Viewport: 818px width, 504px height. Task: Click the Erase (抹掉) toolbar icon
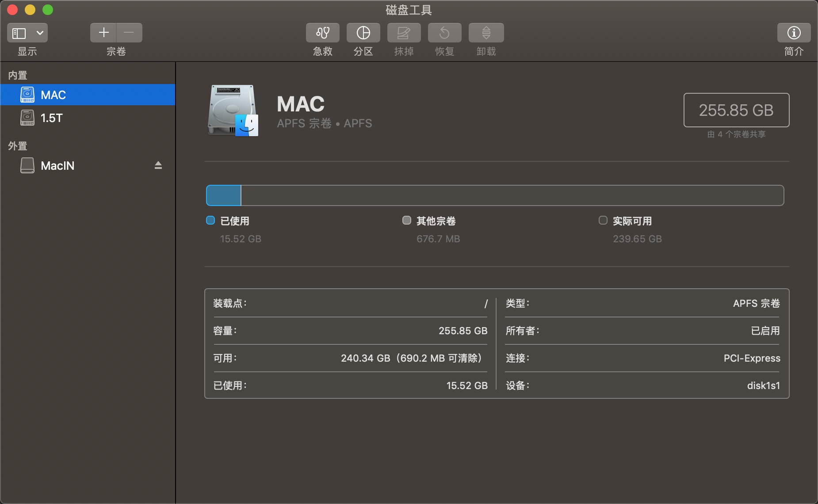click(x=404, y=33)
